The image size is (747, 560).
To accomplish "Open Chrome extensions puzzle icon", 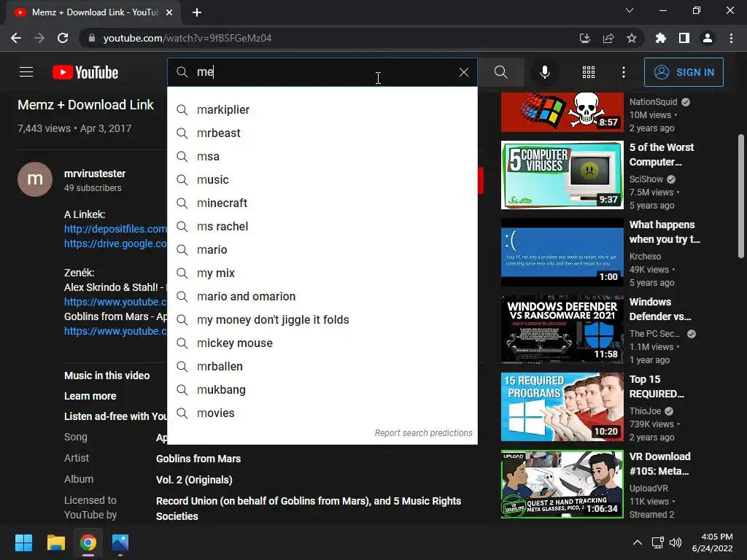I will (660, 38).
